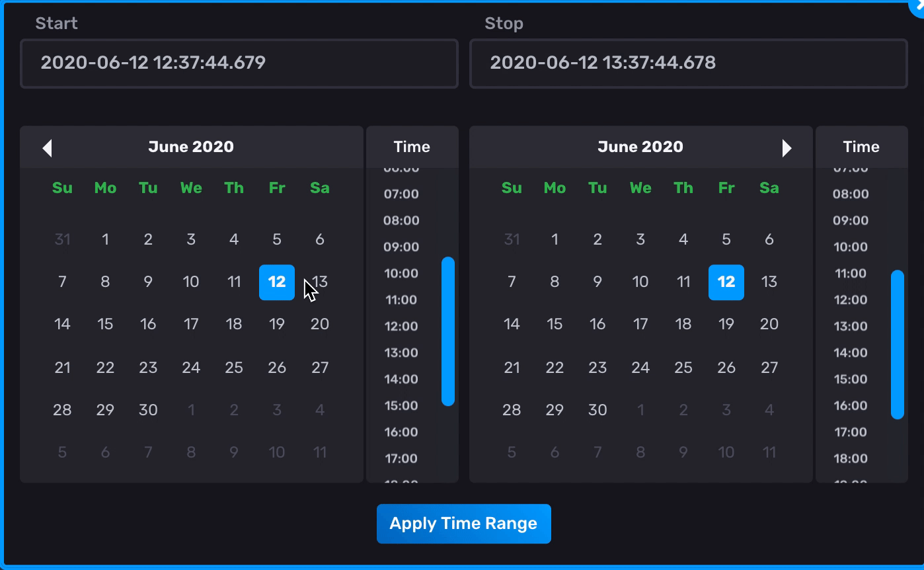This screenshot has width=924, height=570.
Task: Select 18:00 in the Stop time list
Action: [850, 458]
